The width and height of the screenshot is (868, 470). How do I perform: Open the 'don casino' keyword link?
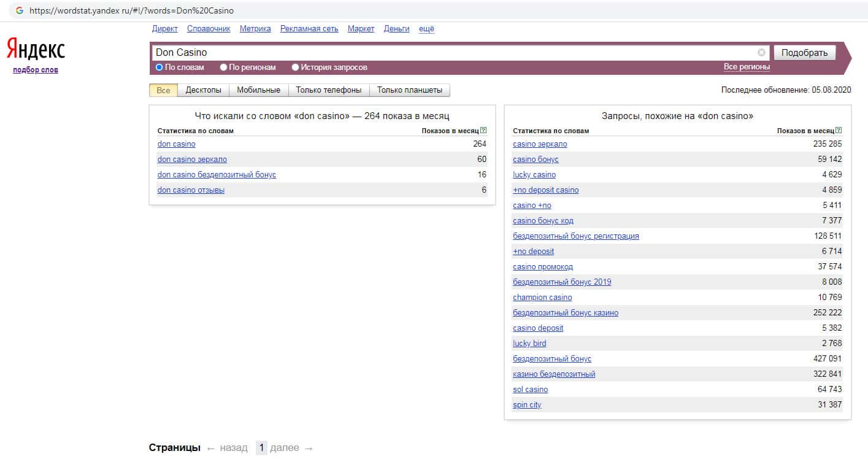[177, 144]
